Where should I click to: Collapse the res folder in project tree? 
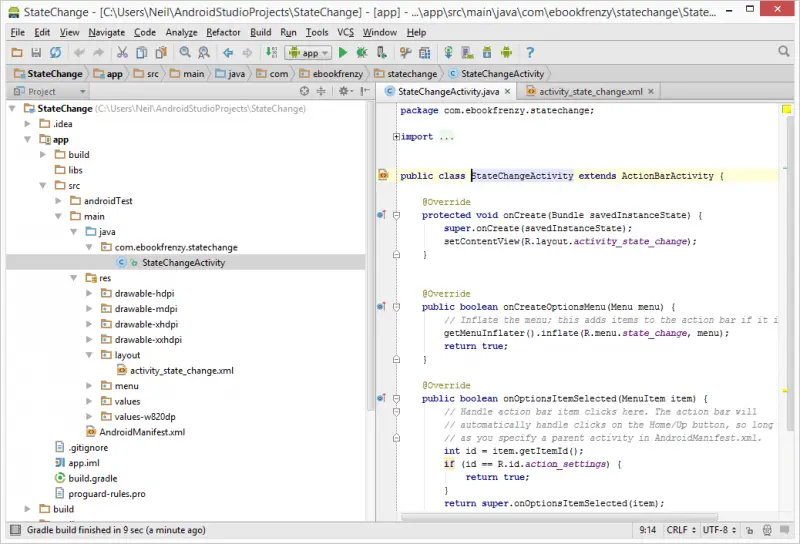pyautogui.click(x=74, y=278)
